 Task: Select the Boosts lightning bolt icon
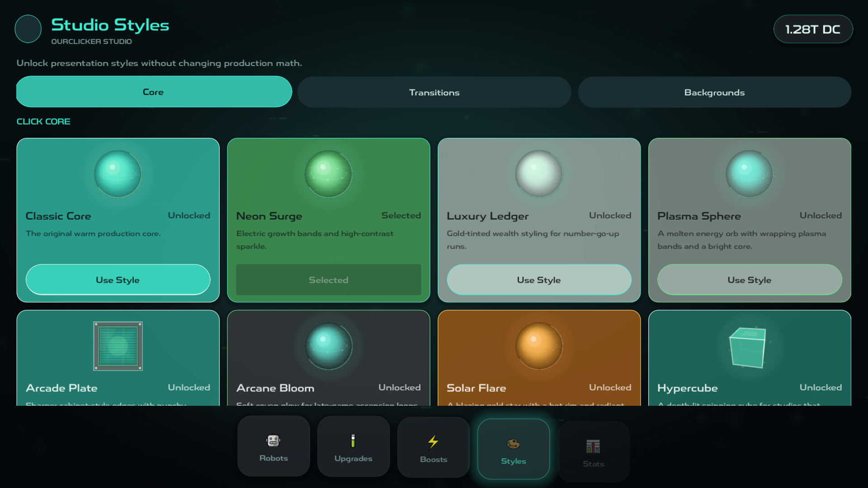point(433,441)
